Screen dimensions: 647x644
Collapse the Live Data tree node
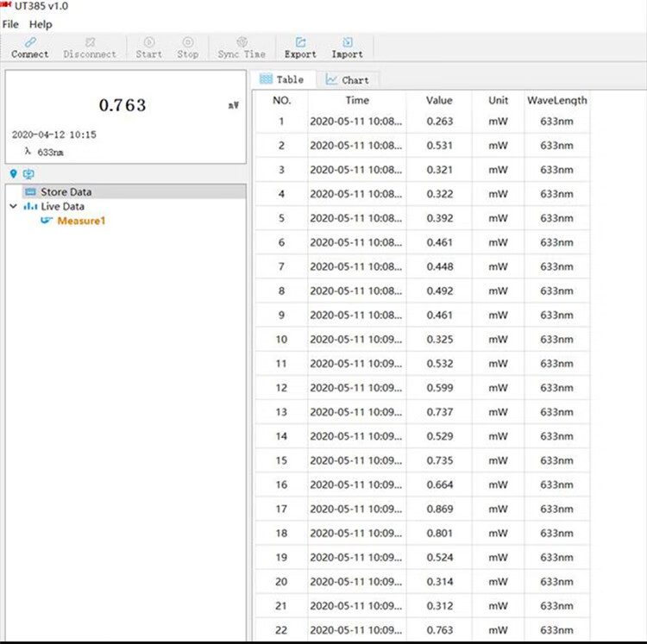13,207
